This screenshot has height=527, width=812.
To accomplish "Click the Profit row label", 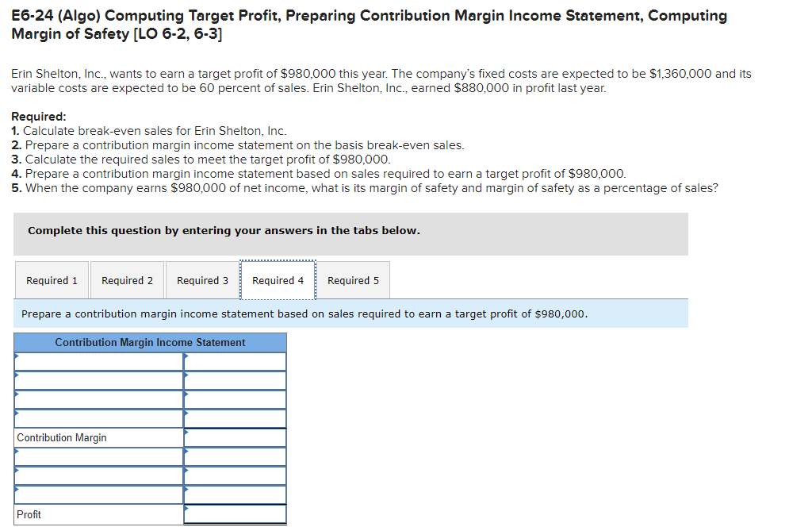I will click(29, 514).
